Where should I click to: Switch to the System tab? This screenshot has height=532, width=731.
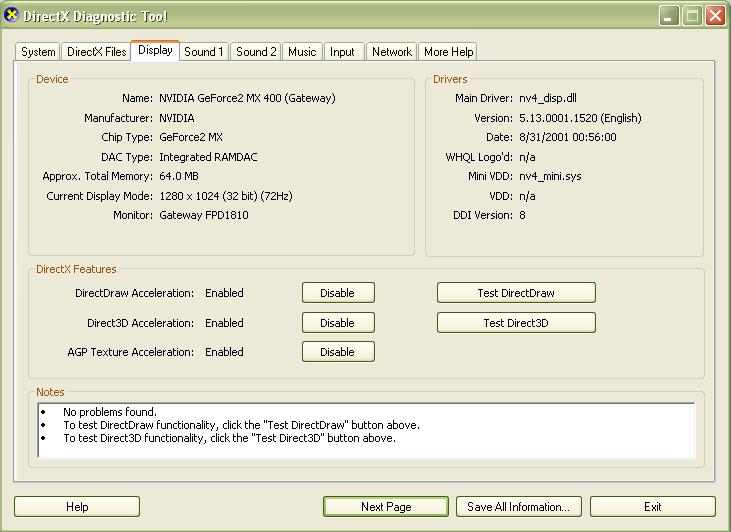click(x=38, y=52)
